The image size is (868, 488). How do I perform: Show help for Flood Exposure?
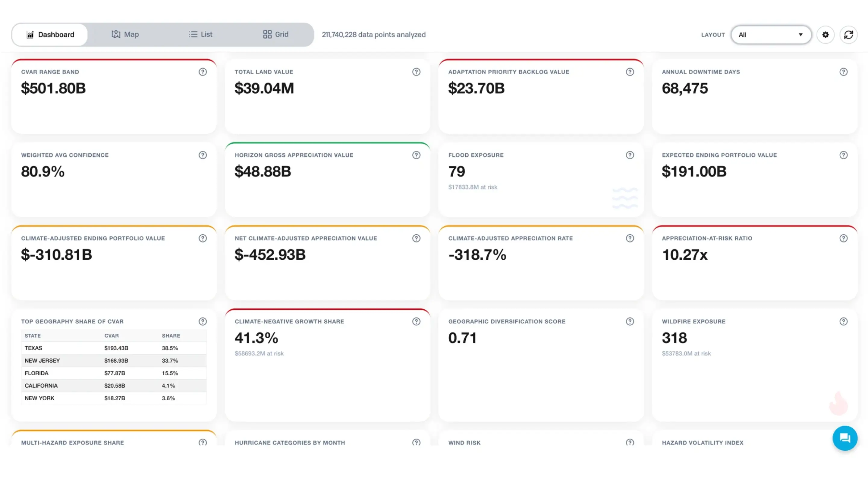tap(630, 155)
